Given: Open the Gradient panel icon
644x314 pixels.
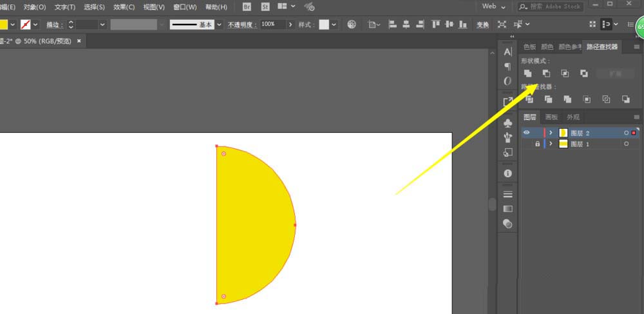Looking at the screenshot, I should 508,209.
